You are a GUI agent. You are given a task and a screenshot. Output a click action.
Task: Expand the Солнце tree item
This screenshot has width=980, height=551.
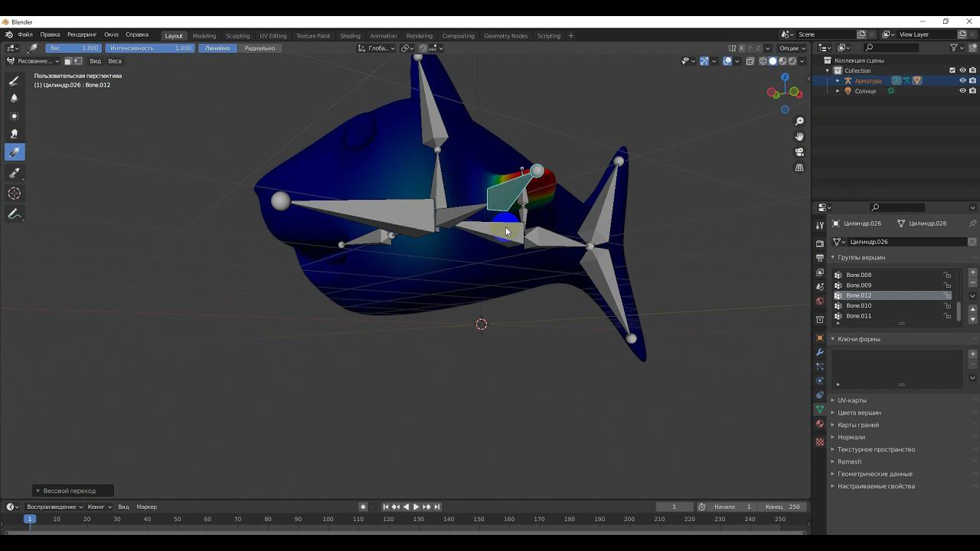tap(838, 91)
